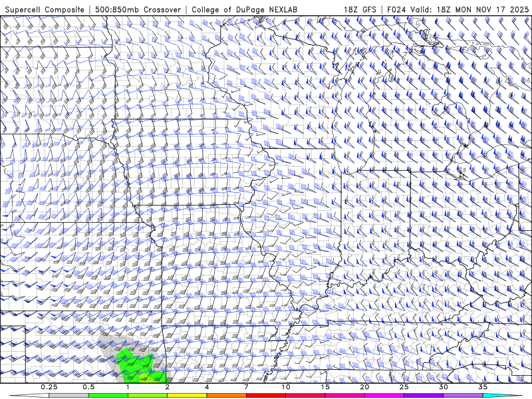Click the green shaded supercell composite area

pyautogui.click(x=134, y=366)
